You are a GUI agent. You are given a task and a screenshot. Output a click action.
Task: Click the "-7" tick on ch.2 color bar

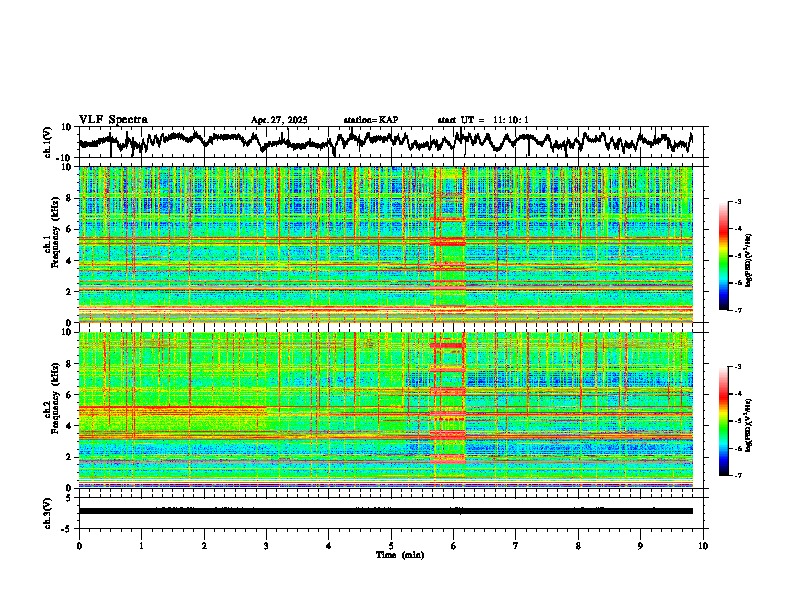(x=737, y=475)
